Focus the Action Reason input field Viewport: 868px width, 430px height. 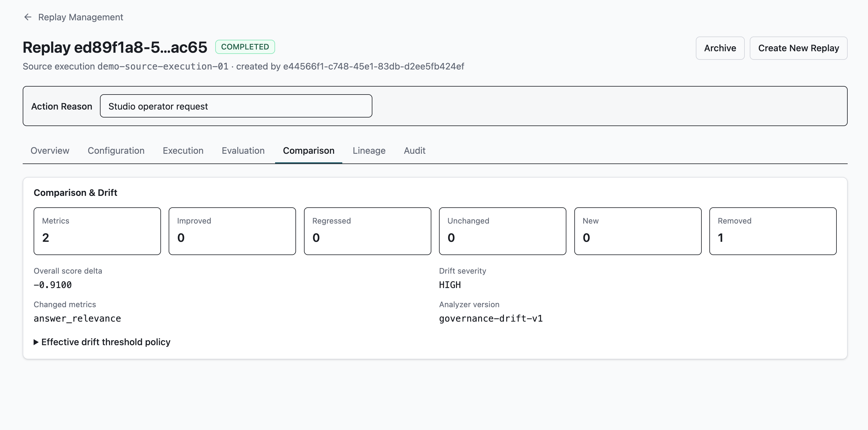click(236, 106)
